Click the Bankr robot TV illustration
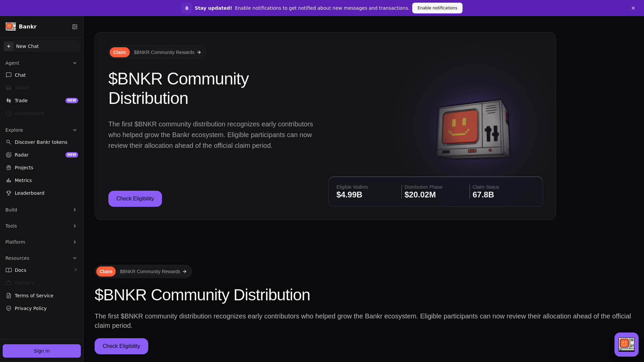This screenshot has width=644, height=362. click(473, 129)
